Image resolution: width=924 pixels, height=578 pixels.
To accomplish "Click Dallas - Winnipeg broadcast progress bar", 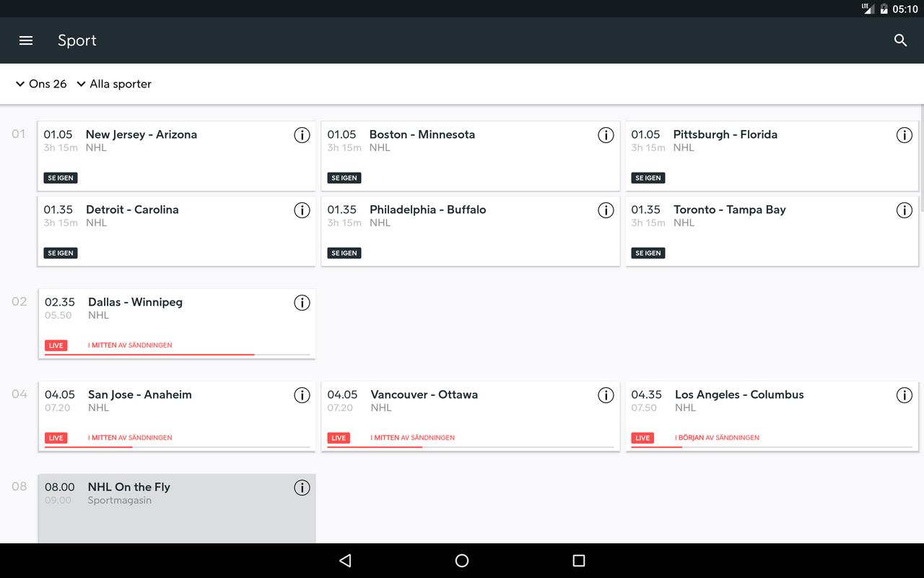I will (178, 355).
